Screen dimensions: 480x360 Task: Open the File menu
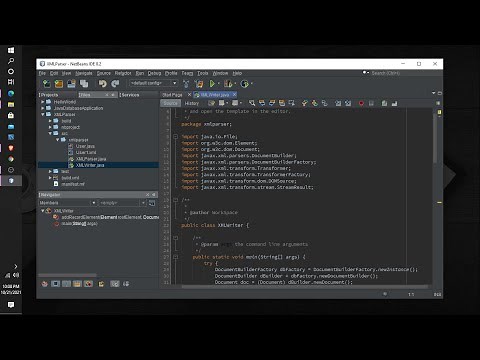(42, 73)
